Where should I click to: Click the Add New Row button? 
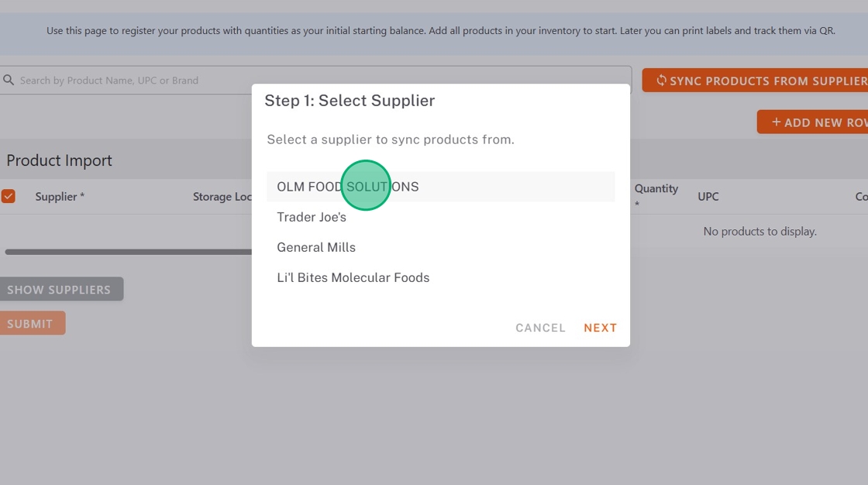815,122
